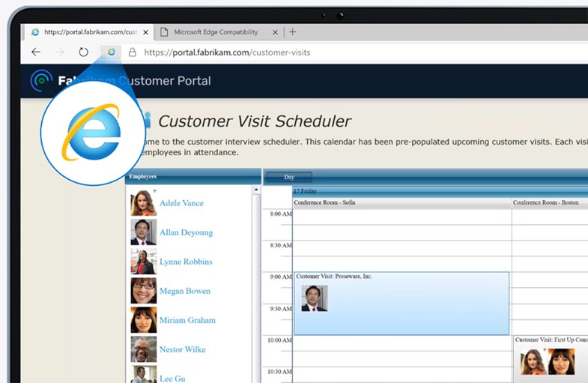Click the Customer Visit Scheduler heading
Screen dimensions: 588x383
coord(255,121)
